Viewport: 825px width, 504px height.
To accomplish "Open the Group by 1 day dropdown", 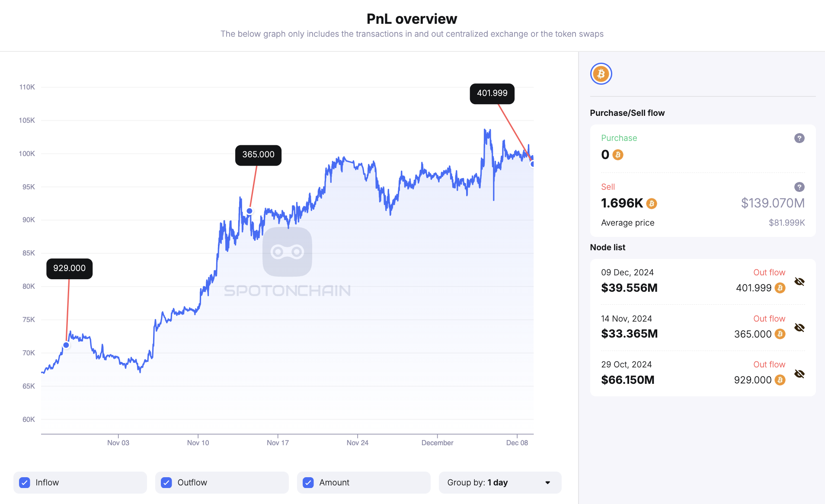I will coord(499,482).
